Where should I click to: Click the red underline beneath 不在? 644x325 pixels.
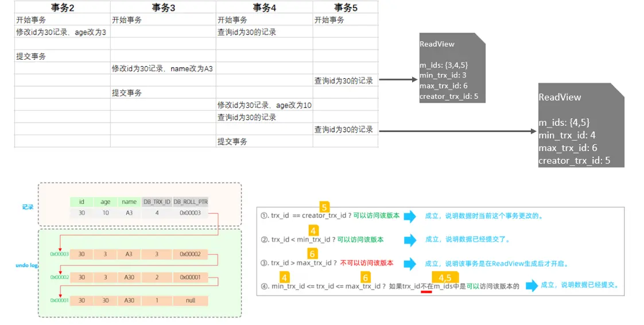click(426, 291)
